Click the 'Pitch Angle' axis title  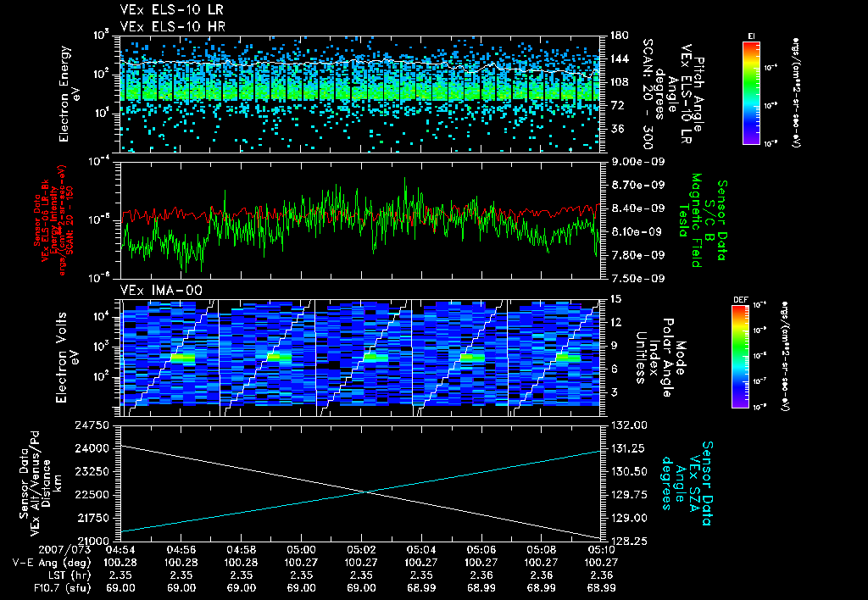(699, 94)
